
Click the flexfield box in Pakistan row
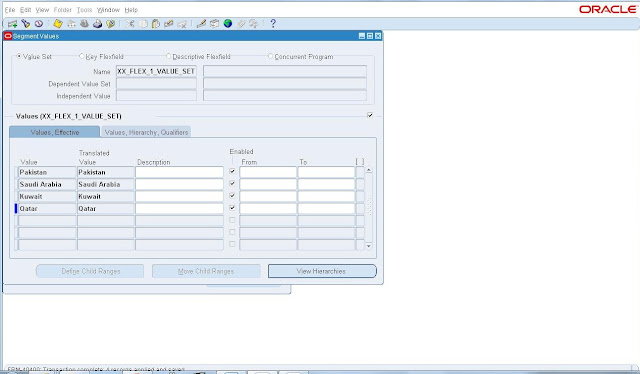[x=360, y=172]
